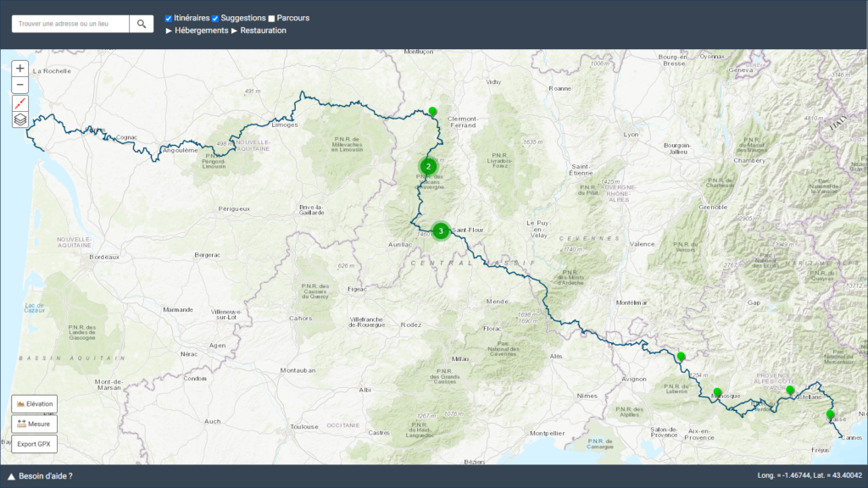This screenshot has height=488, width=868.
Task: Disable the Suggestions checkbox
Action: (x=215, y=18)
